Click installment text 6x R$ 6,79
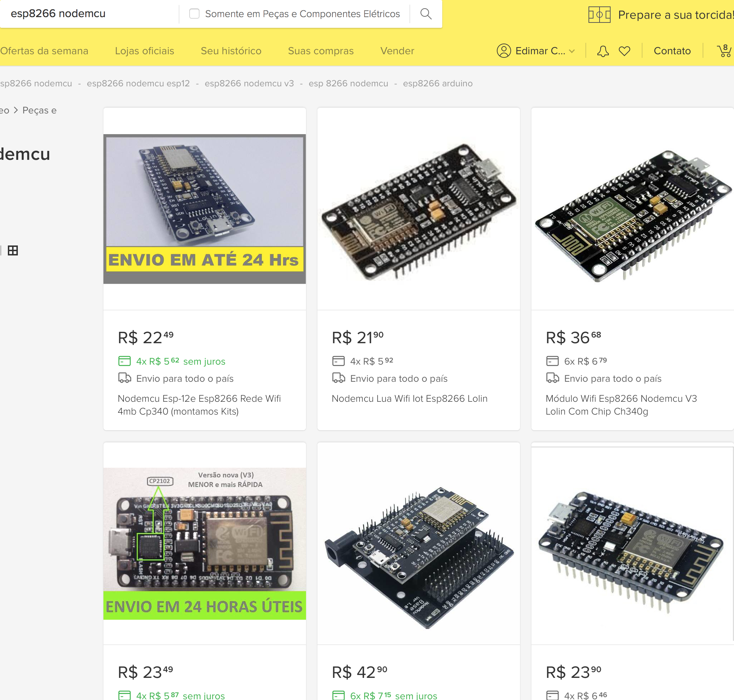The height and width of the screenshot is (700, 734). pos(586,361)
